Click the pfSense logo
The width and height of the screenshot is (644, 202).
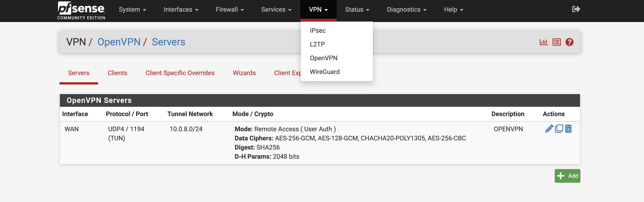[x=81, y=11]
